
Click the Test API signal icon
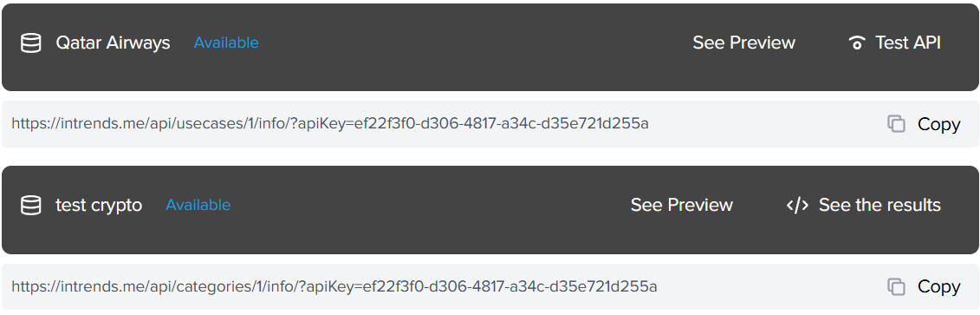857,43
